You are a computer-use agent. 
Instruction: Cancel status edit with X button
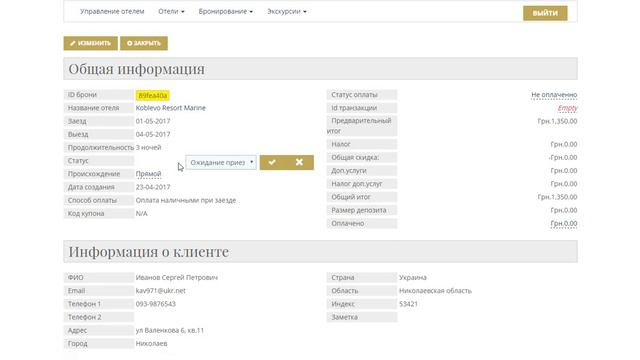click(x=300, y=162)
